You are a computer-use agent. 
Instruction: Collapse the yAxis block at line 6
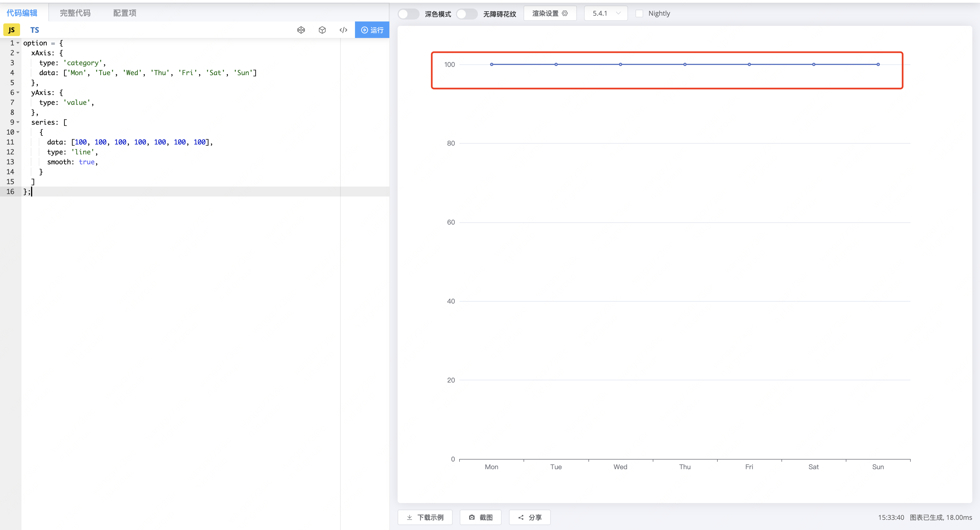tap(18, 92)
